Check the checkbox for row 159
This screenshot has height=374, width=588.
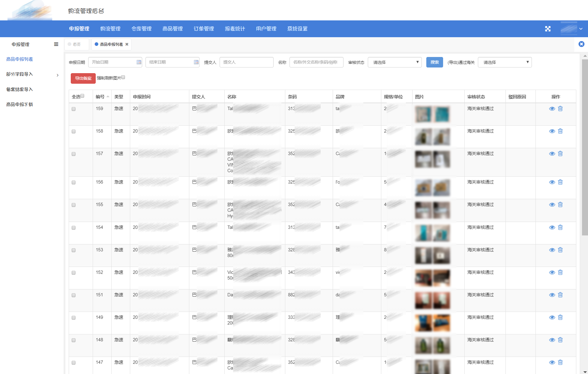point(73,109)
